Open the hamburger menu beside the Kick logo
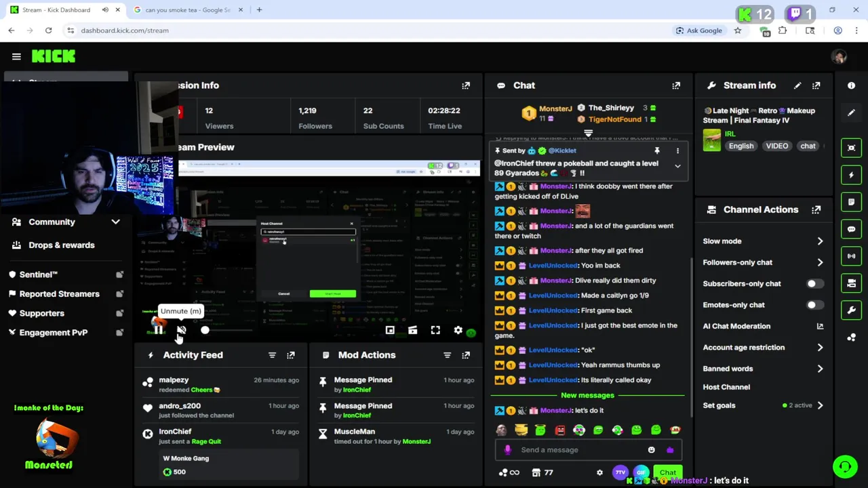868x488 pixels. [x=16, y=56]
